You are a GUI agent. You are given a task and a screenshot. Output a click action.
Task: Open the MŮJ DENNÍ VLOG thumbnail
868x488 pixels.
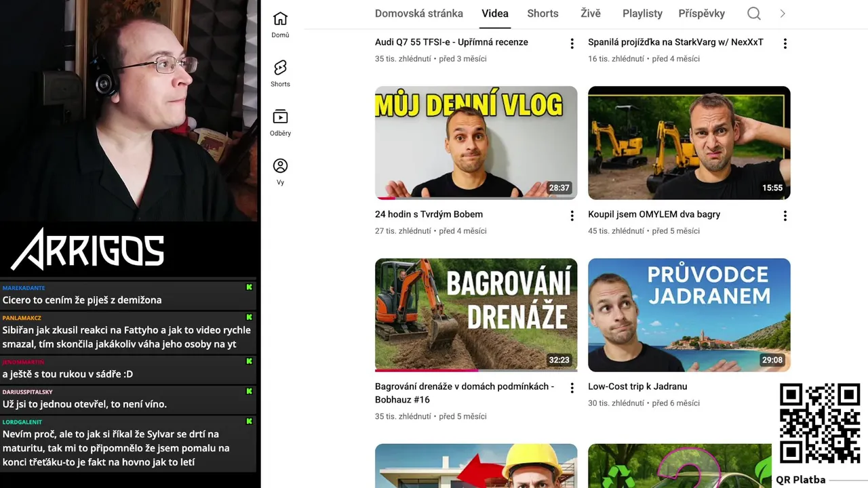pyautogui.click(x=476, y=143)
